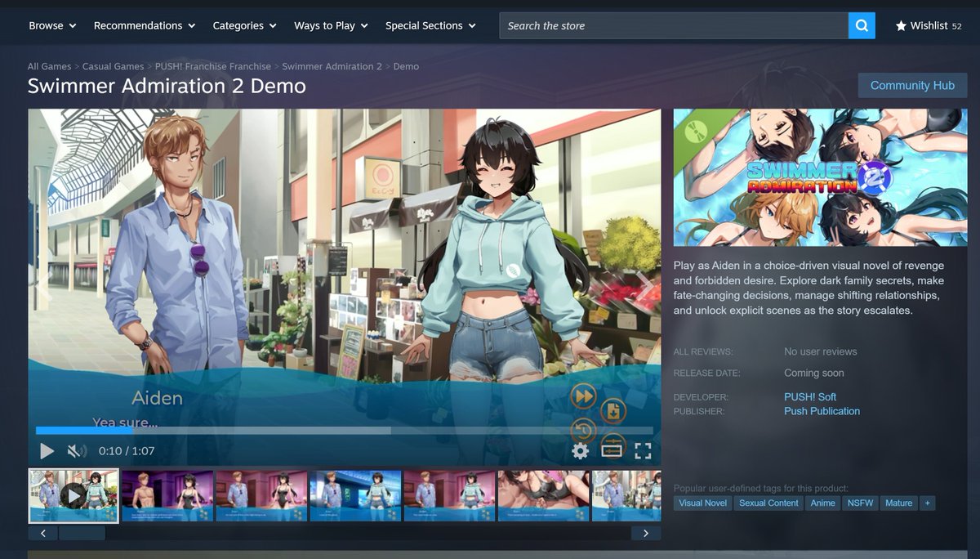Enter fullscreen video mode
Viewport: 980px width, 559px height.
(x=643, y=451)
